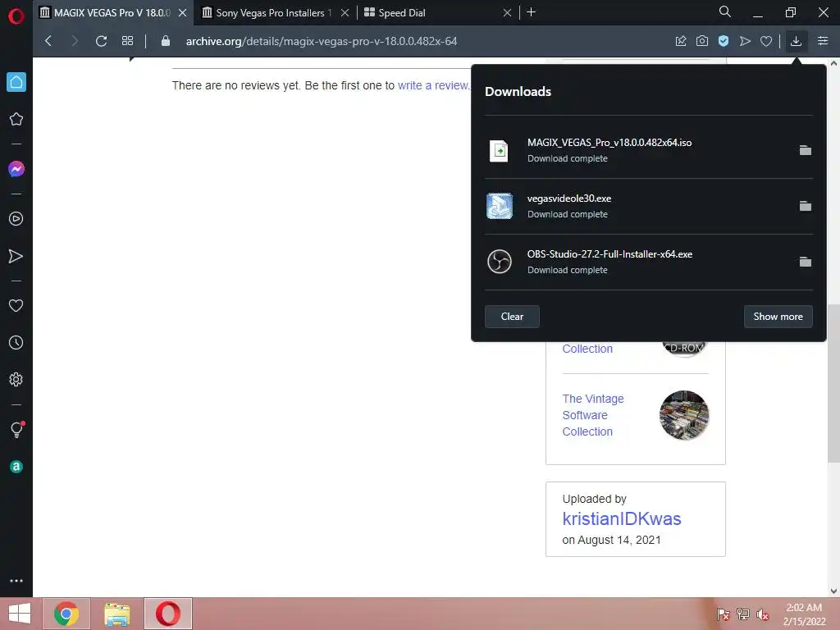This screenshot has width=840, height=630.
Task: Open the CD-ROM Collection link
Action: point(587,349)
